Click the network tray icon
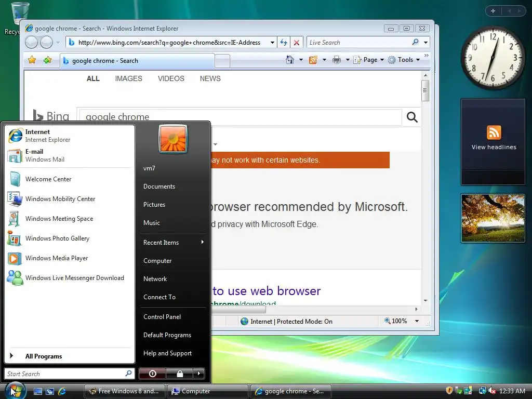The image size is (532, 399). [482, 391]
